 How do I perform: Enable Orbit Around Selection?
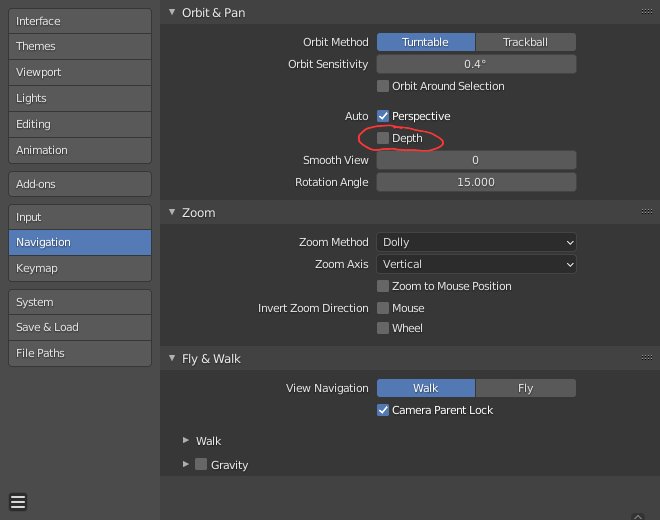coord(383,86)
